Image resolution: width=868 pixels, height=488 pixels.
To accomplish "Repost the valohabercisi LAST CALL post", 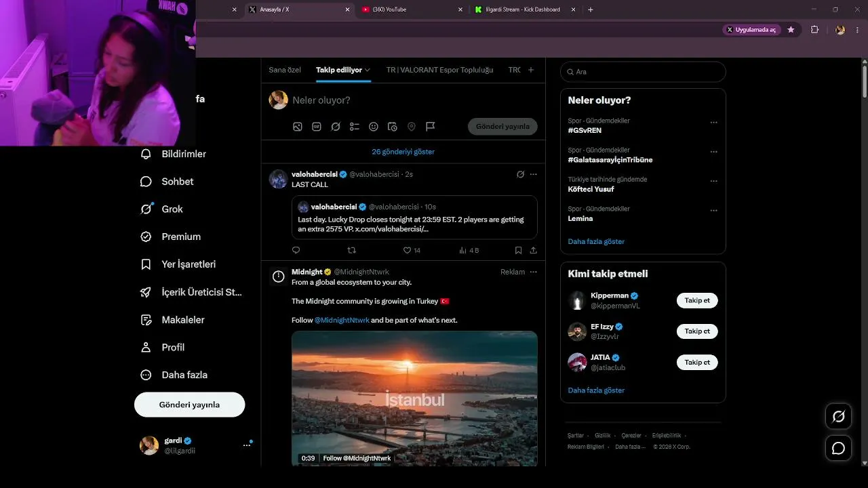I will 351,250.
